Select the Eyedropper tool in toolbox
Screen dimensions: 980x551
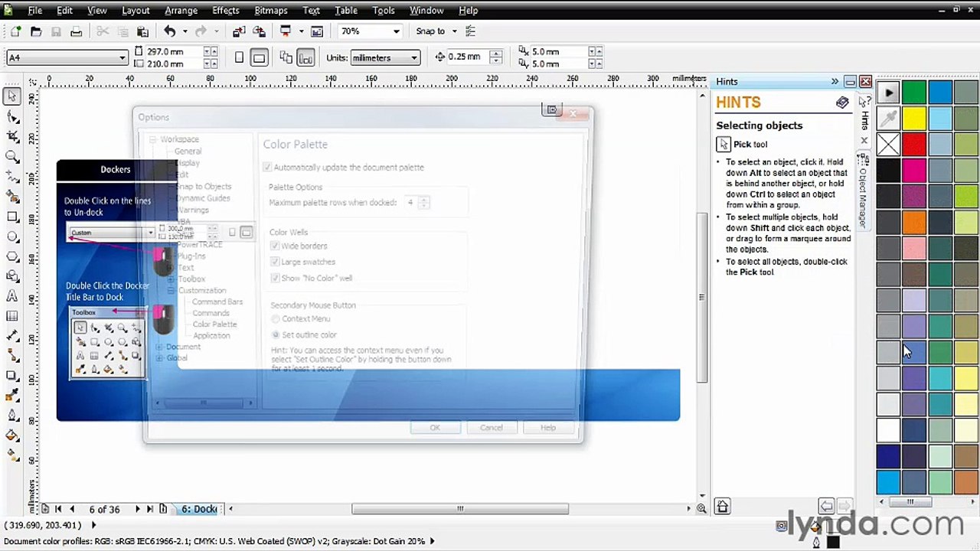(x=12, y=396)
